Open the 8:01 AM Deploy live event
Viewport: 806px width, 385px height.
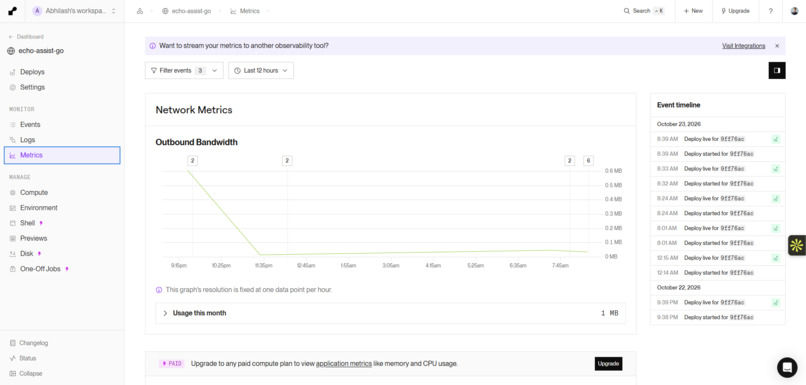click(x=718, y=228)
